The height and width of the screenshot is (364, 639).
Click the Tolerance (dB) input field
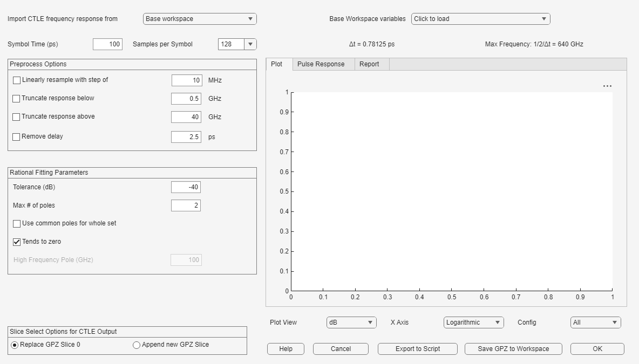click(x=186, y=187)
